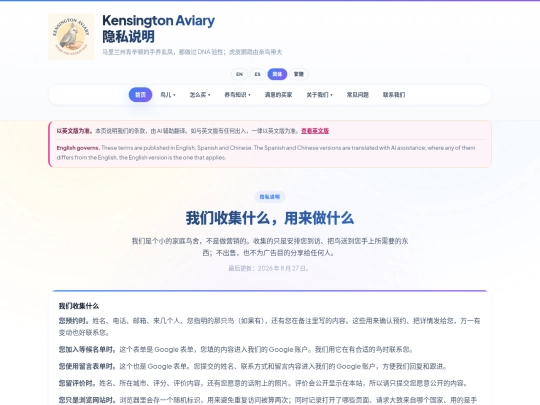Click the 您加入等候名单时 bold label
Image resolution: width=540 pixels, height=405 pixels.
tap(87, 350)
